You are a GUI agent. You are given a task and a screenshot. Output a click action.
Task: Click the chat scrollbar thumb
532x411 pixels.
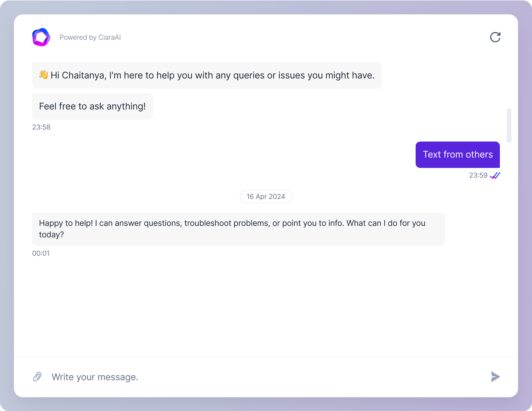509,125
